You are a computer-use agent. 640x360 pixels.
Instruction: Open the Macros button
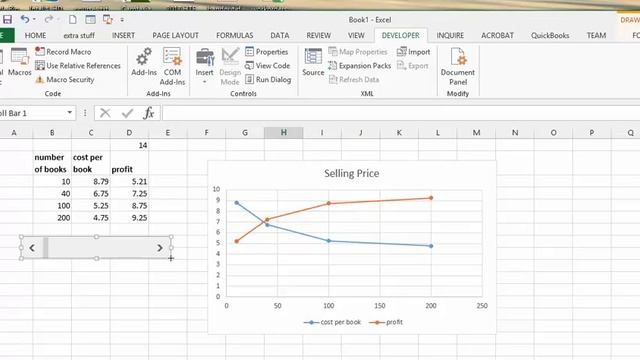coord(19,62)
